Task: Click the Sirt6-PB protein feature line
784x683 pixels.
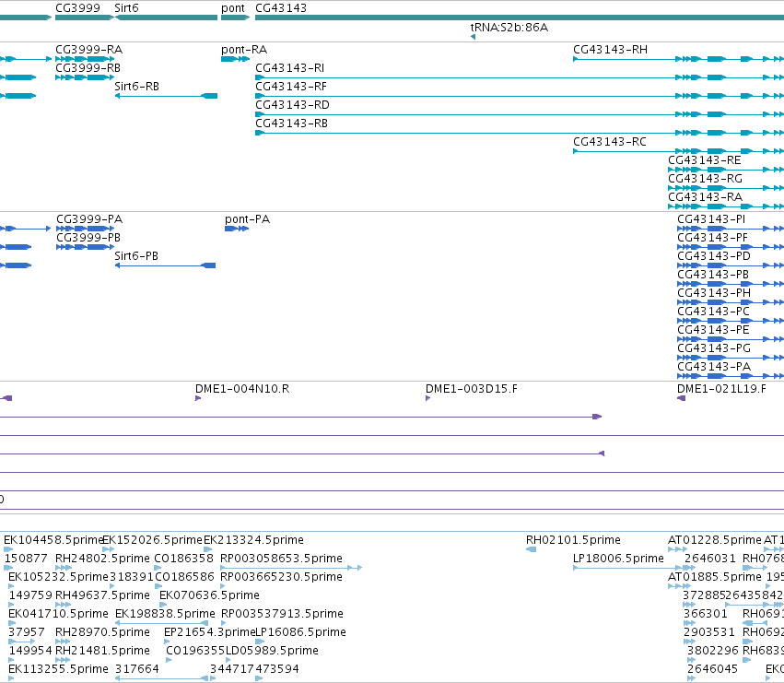Action: coord(166,265)
